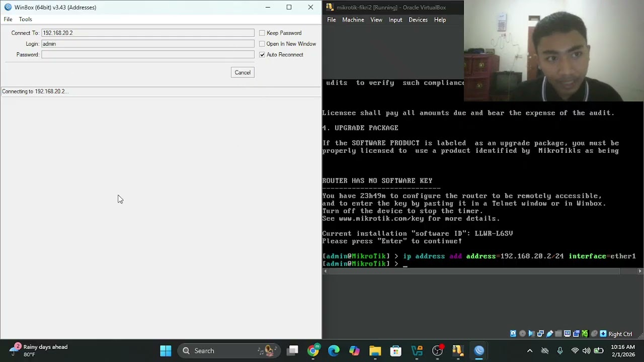Click the optical drive indicator icon
The width and height of the screenshot is (644, 362).
point(522,334)
